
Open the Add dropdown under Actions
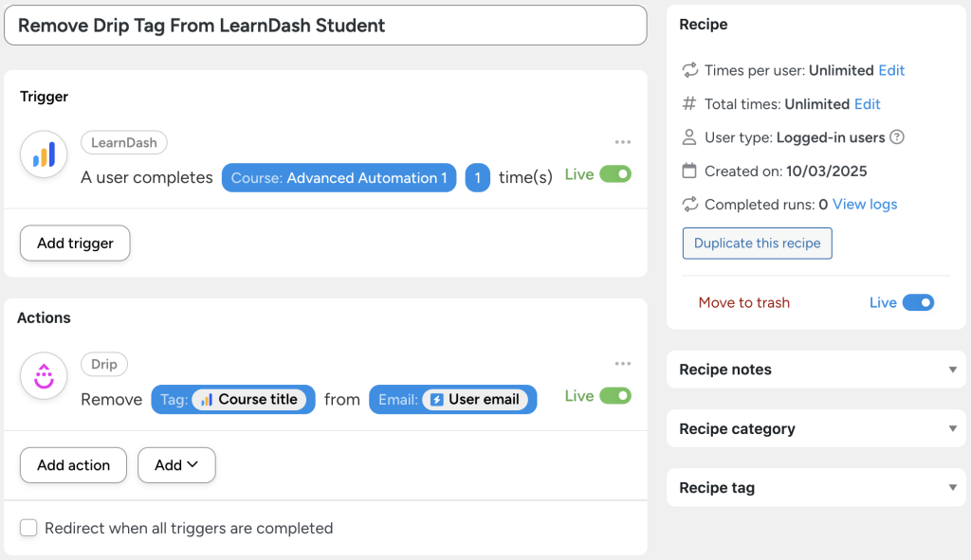coord(176,465)
